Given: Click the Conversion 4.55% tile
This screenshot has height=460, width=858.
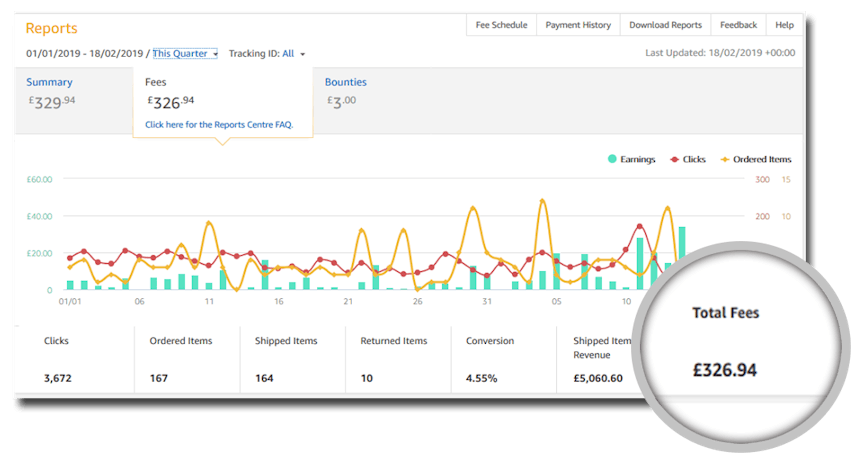Looking at the screenshot, I should click(504, 359).
